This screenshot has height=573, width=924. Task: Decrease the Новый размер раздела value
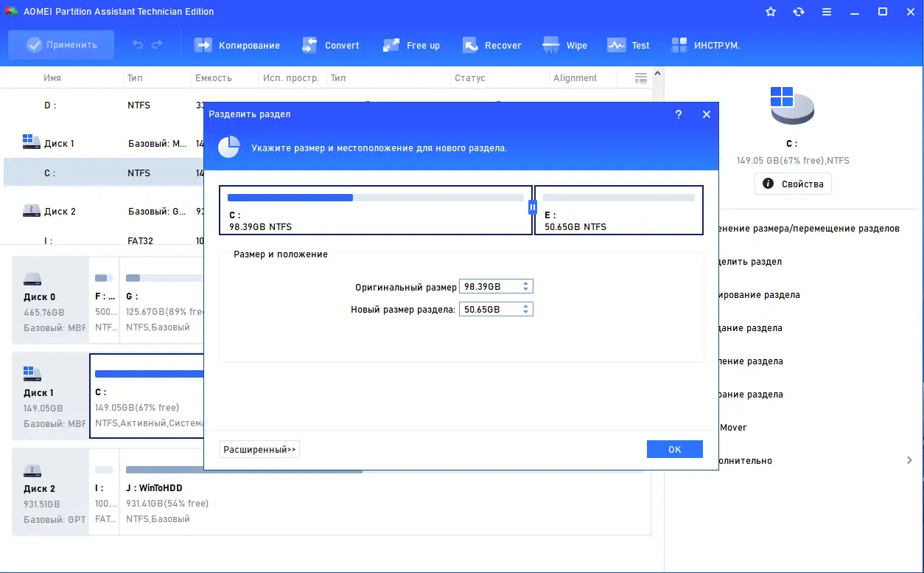(526, 313)
